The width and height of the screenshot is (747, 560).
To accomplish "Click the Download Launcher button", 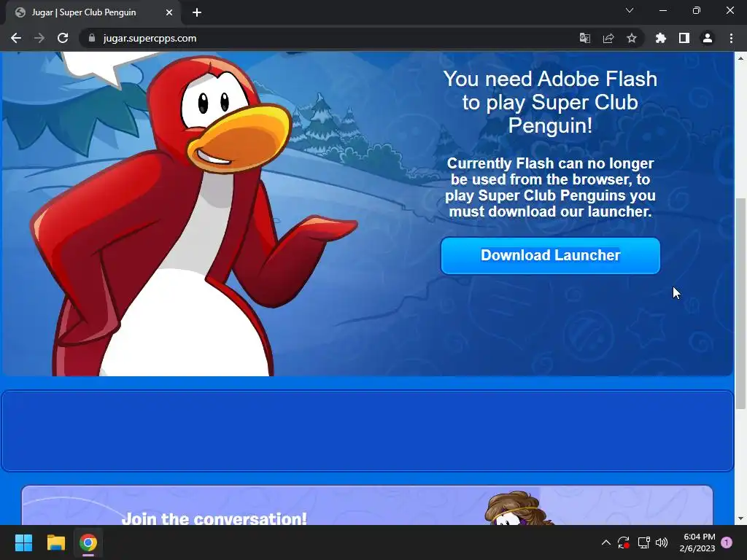I will tap(550, 256).
